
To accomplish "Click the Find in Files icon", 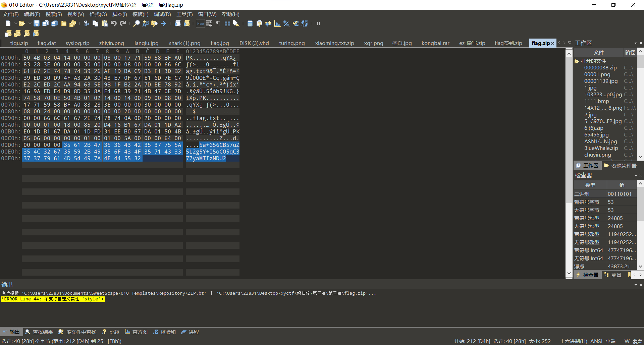I will (x=154, y=23).
